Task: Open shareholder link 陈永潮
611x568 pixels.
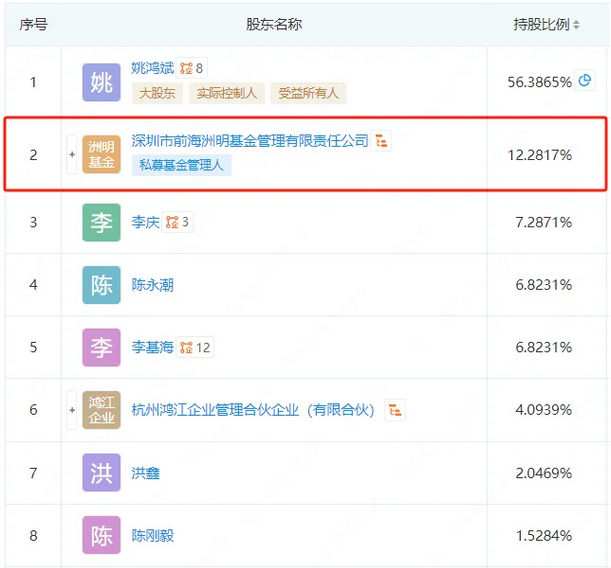Action: coord(152,285)
